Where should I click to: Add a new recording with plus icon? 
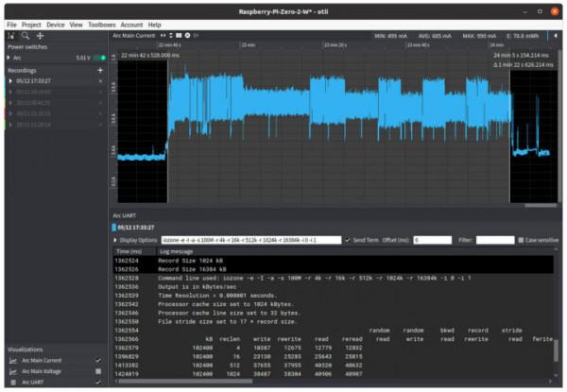pos(100,70)
